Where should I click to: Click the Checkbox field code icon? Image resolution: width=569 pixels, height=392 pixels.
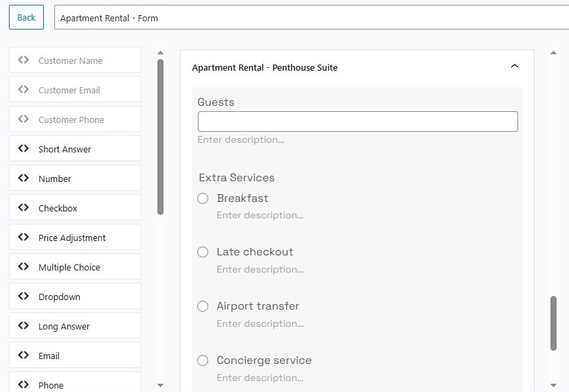[x=23, y=207]
